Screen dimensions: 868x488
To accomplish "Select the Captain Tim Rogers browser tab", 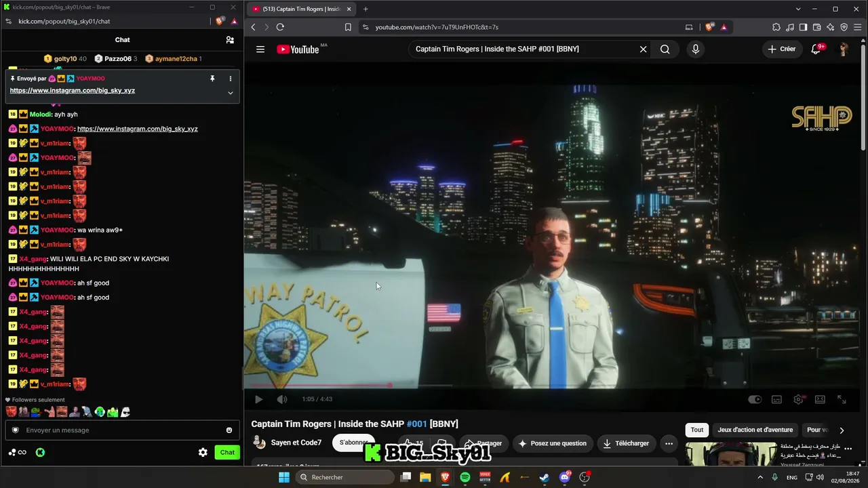I will [x=302, y=9].
